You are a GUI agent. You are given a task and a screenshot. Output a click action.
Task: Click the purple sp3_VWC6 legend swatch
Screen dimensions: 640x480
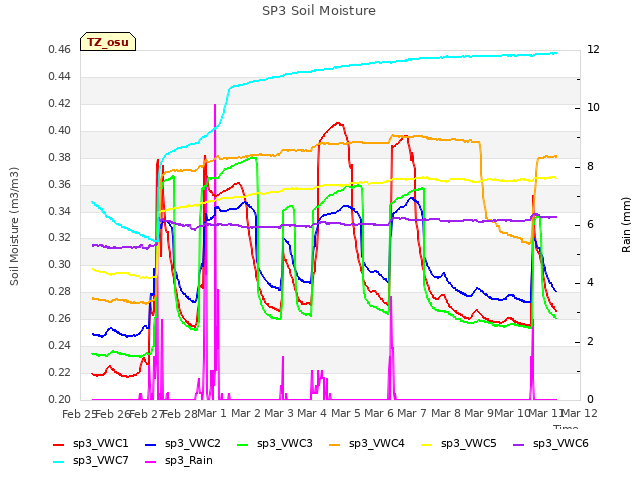point(519,444)
